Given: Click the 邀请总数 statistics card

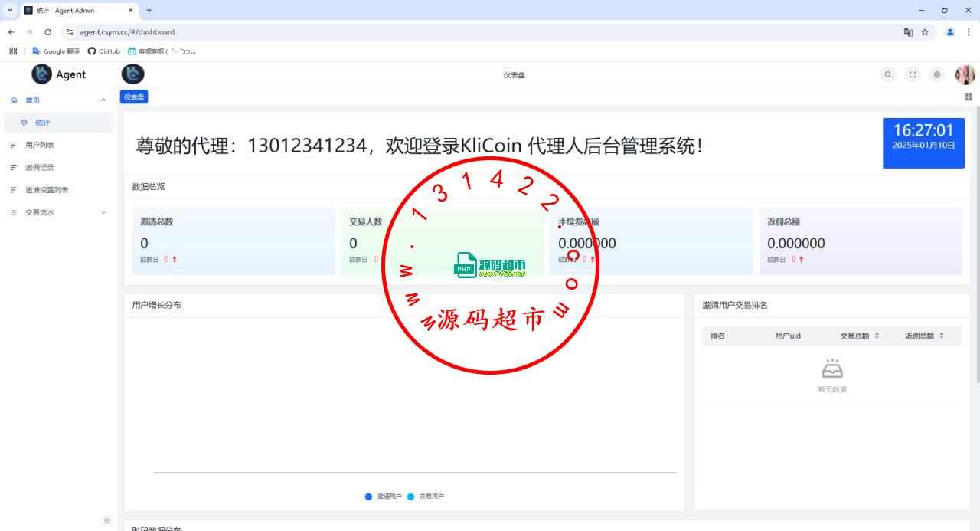Looking at the screenshot, I should (x=234, y=241).
